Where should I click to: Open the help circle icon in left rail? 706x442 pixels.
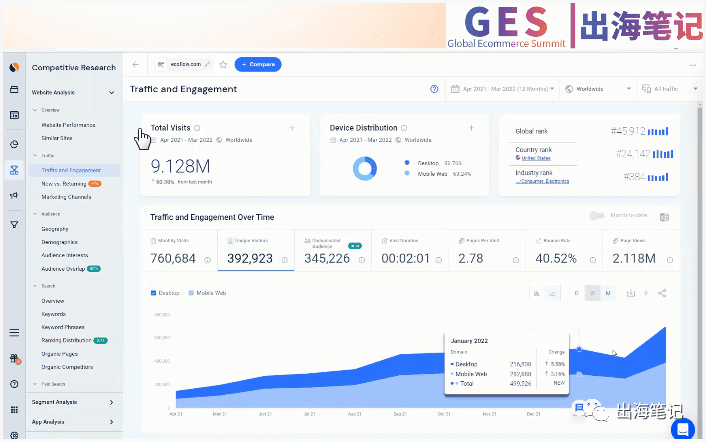tap(14, 384)
